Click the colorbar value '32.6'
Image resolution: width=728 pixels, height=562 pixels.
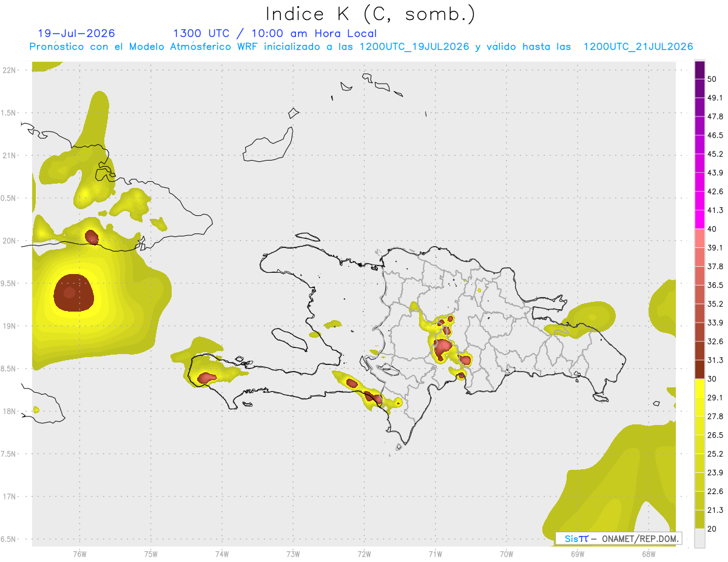point(715,341)
